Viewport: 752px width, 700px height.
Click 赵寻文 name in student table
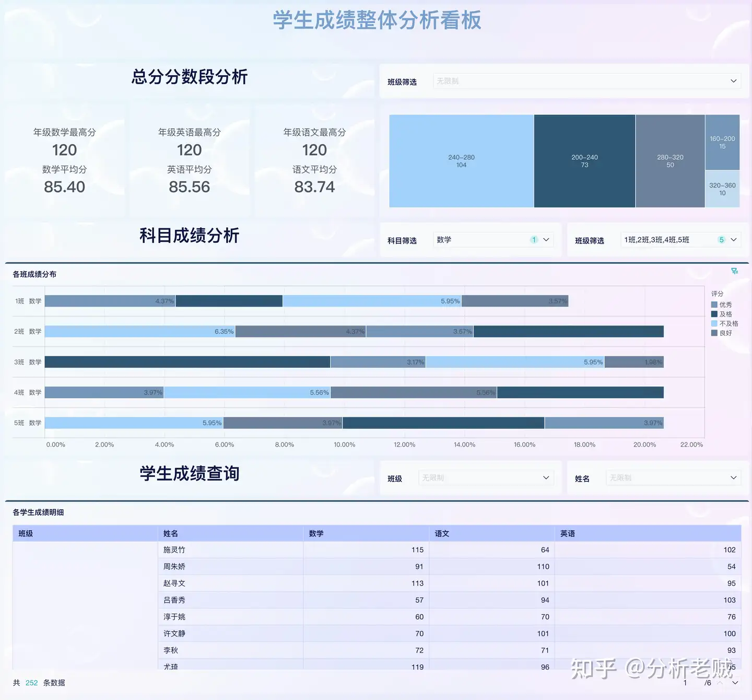click(x=174, y=583)
